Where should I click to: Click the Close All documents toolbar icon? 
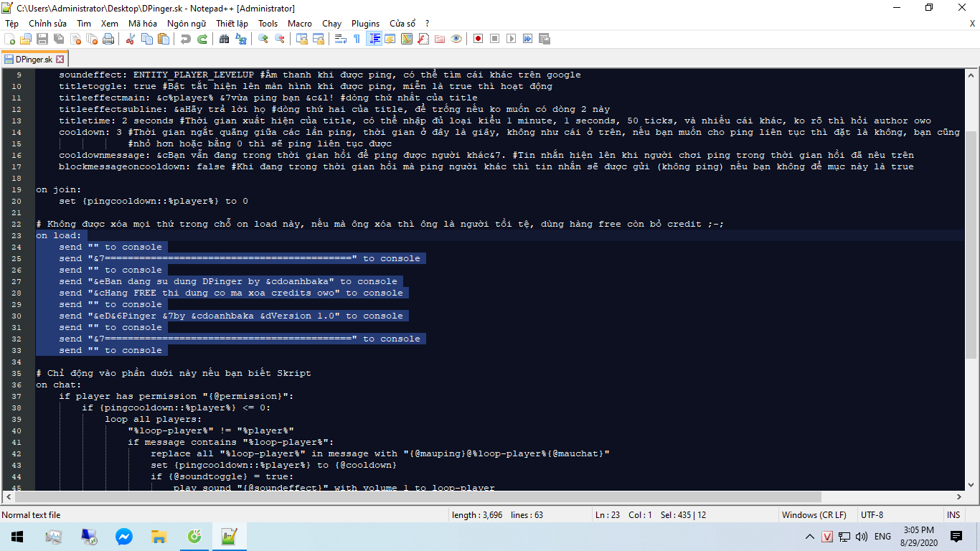click(91, 39)
